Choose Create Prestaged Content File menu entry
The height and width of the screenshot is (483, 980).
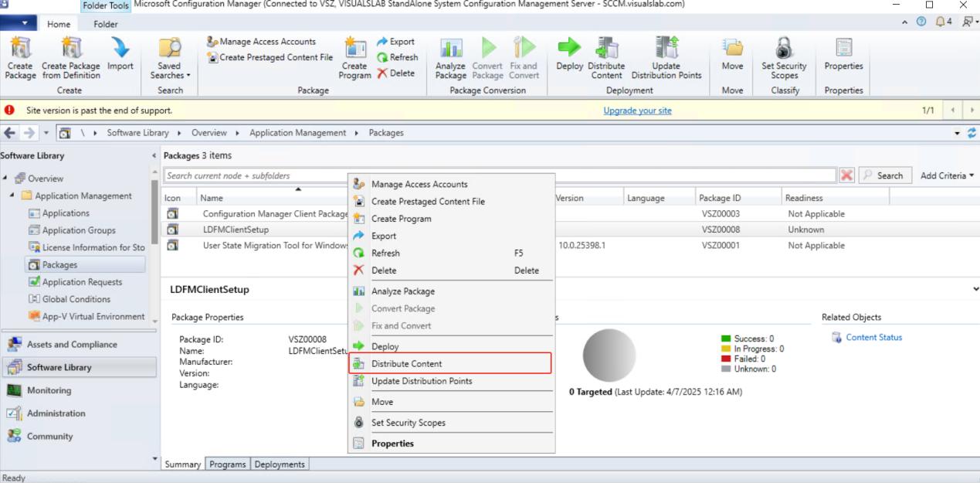428,201
